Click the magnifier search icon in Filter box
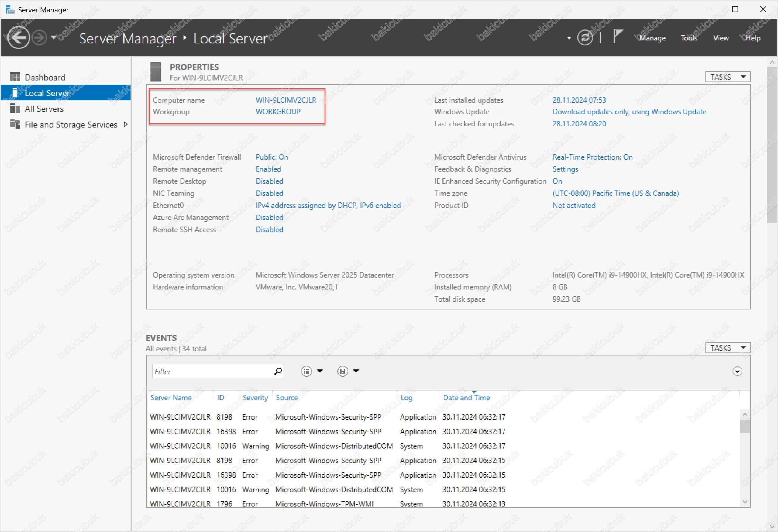This screenshot has width=778, height=532. [277, 371]
